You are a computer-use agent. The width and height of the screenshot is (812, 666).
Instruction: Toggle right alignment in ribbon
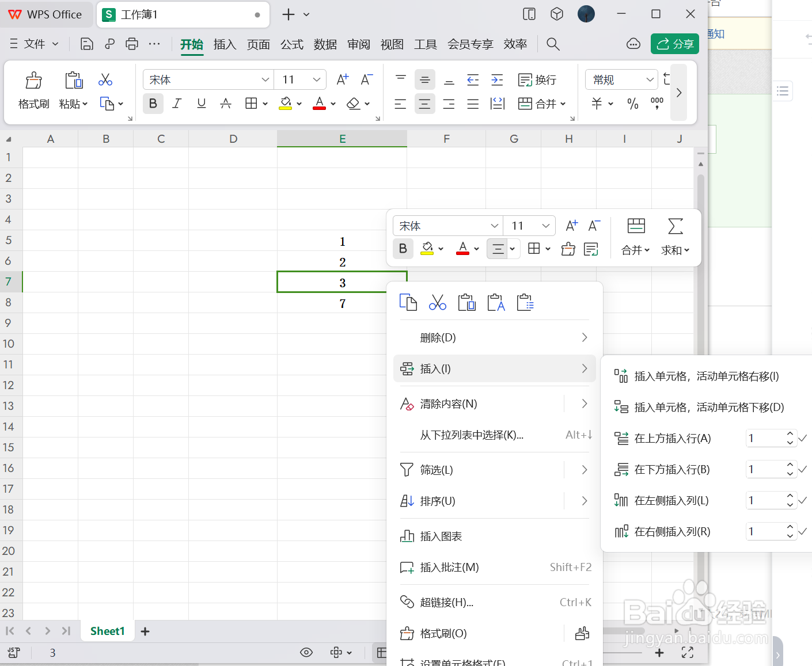click(x=449, y=104)
